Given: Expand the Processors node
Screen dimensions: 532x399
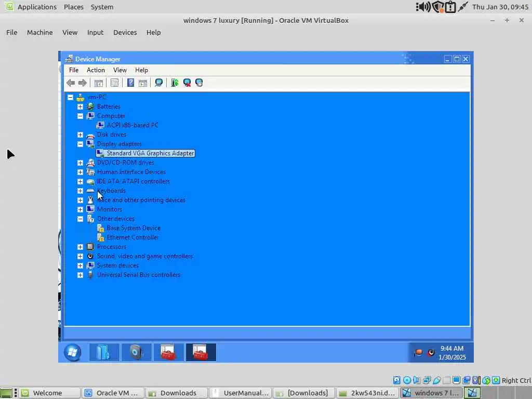Looking at the screenshot, I should pyautogui.click(x=80, y=247).
